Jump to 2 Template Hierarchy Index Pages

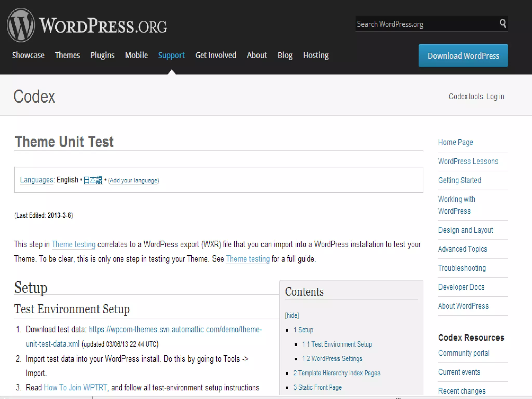tap(337, 373)
